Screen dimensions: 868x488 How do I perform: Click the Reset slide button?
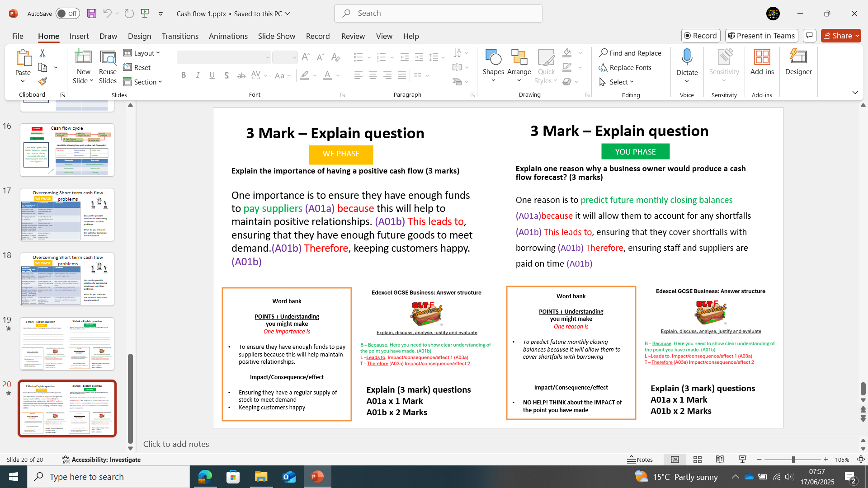click(137, 68)
